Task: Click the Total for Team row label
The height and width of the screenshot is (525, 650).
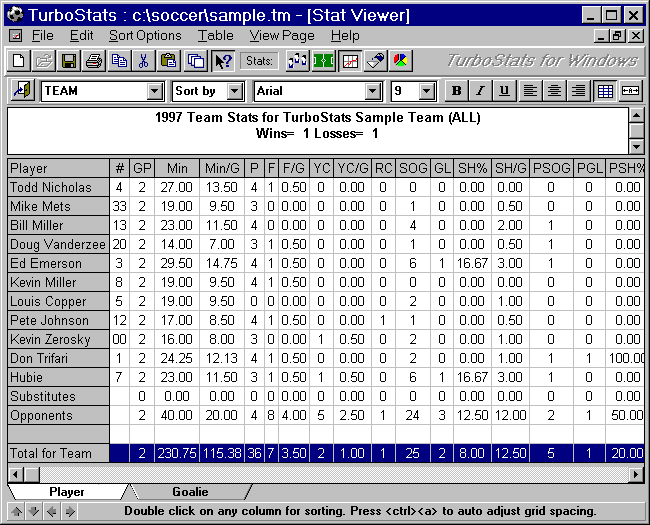Action: [x=58, y=453]
